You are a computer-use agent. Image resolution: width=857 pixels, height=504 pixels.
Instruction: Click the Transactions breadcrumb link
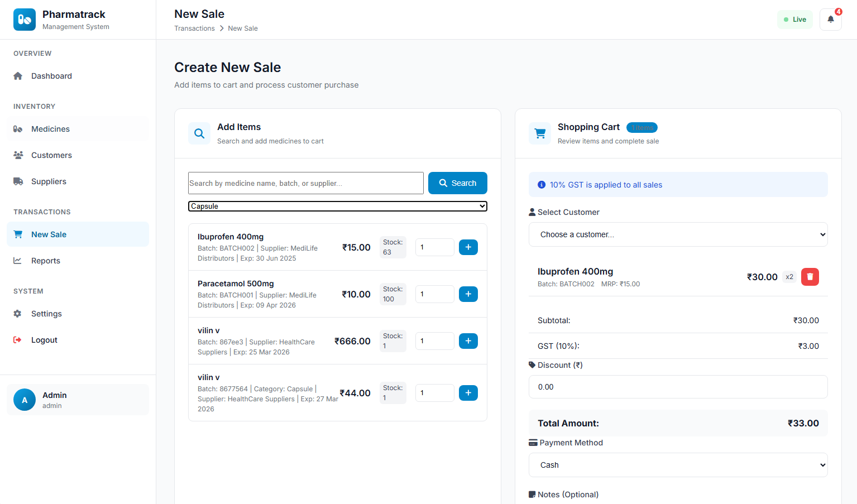(x=194, y=28)
